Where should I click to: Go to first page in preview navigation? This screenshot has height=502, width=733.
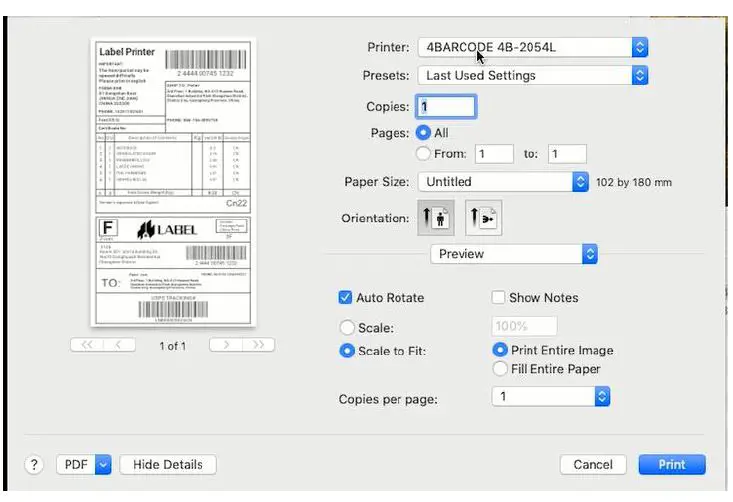pyautogui.click(x=86, y=345)
